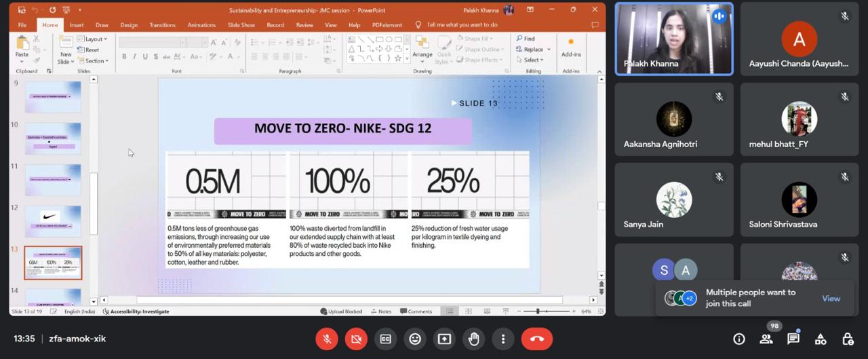Select slide 10 thumbnail
The image size is (868, 359).
tap(53, 138)
